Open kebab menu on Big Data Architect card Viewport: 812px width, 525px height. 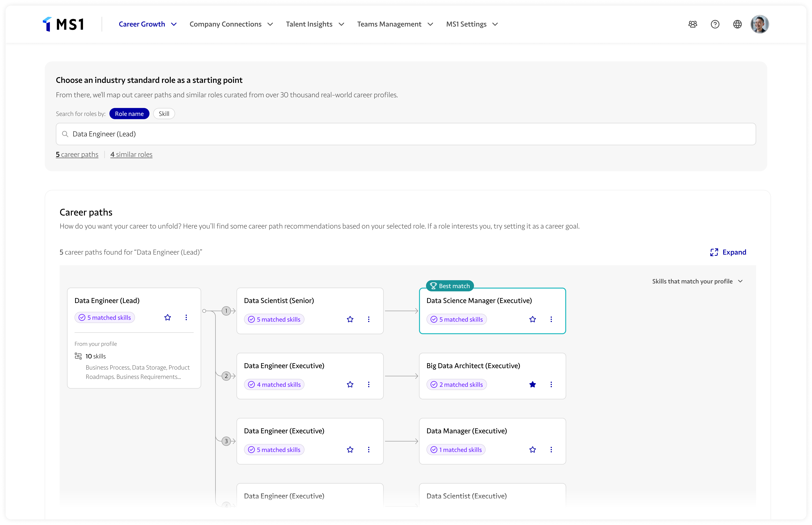pos(551,385)
